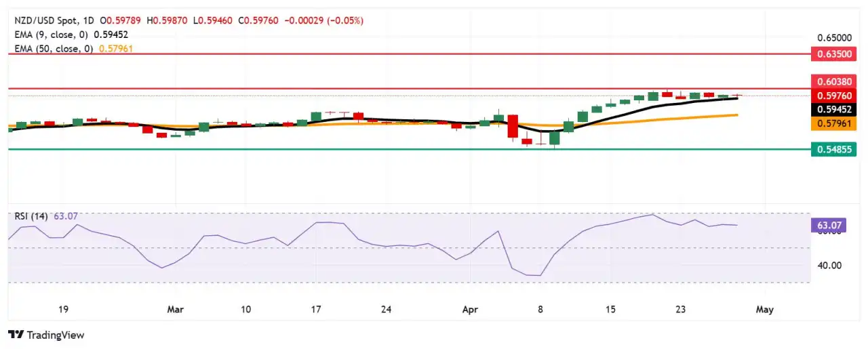Image resolution: width=868 pixels, height=349 pixels.
Task: Click the 10 date label on the axis
Action: (245, 309)
